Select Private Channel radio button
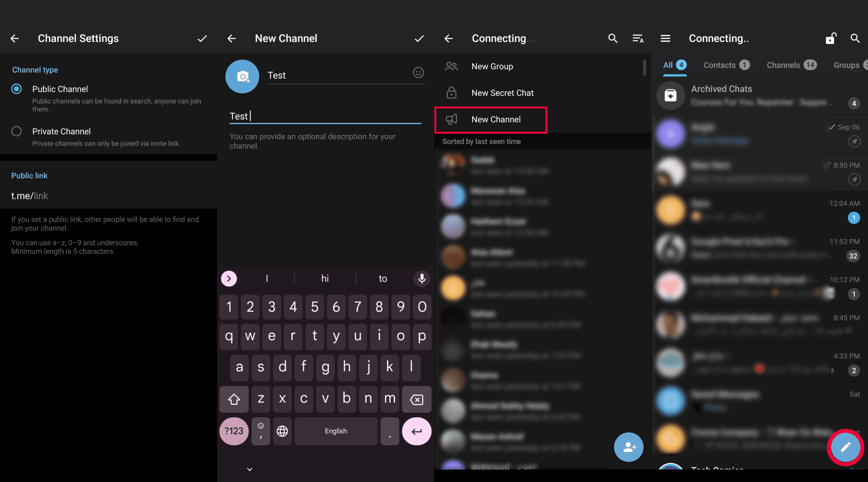868x482 pixels. (17, 131)
